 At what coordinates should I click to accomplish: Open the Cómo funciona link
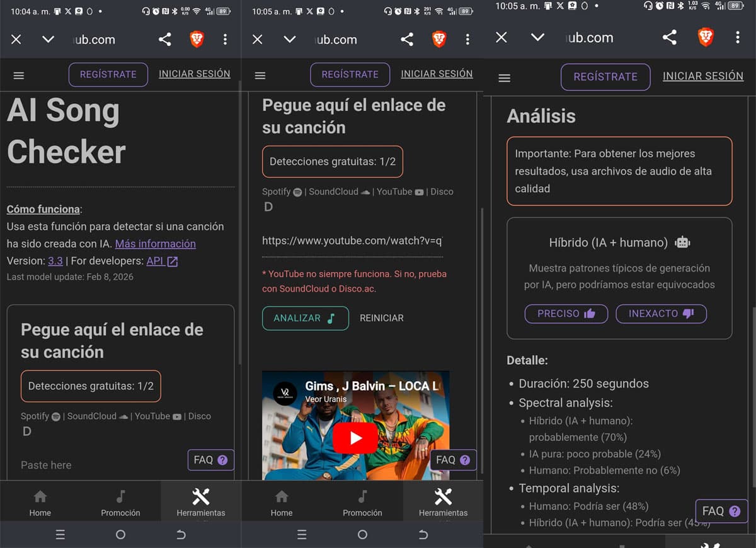click(43, 209)
